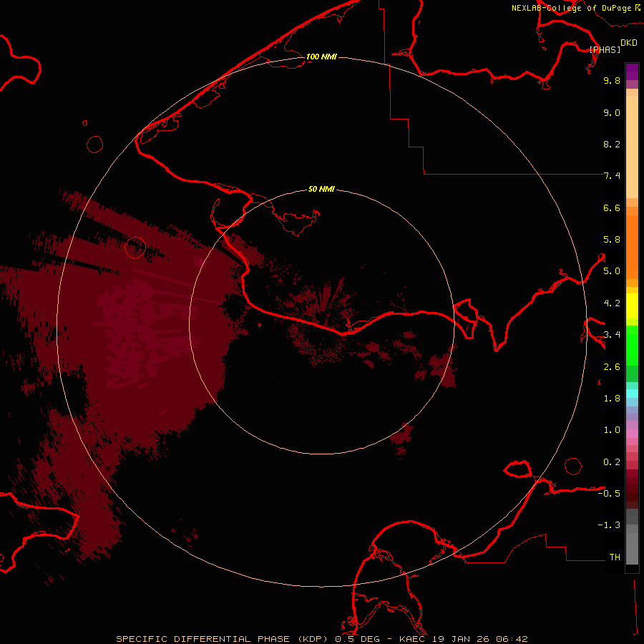Pick the purple segment atop the color bar

click(632, 72)
